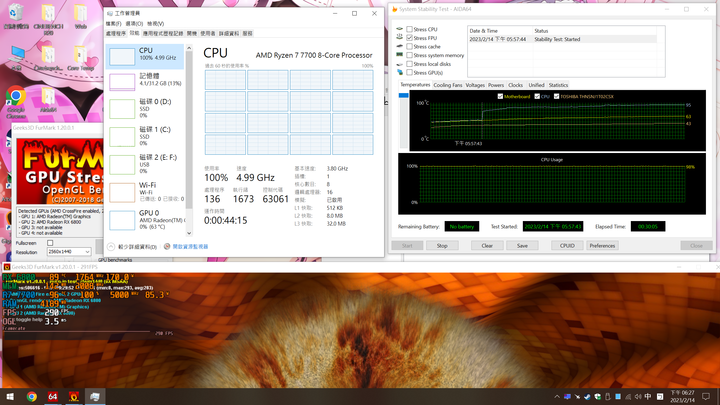Click the fewer details circle arrow icon

click(x=111, y=247)
